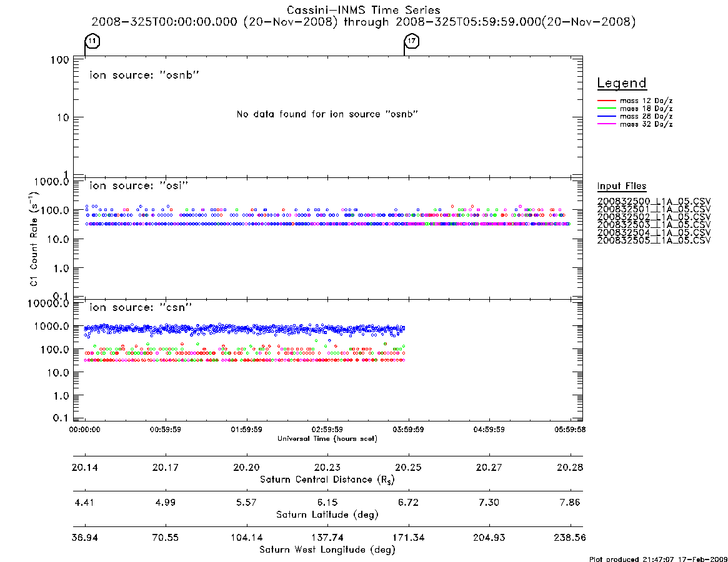Click the 36.94 longitude value

[x=84, y=538]
